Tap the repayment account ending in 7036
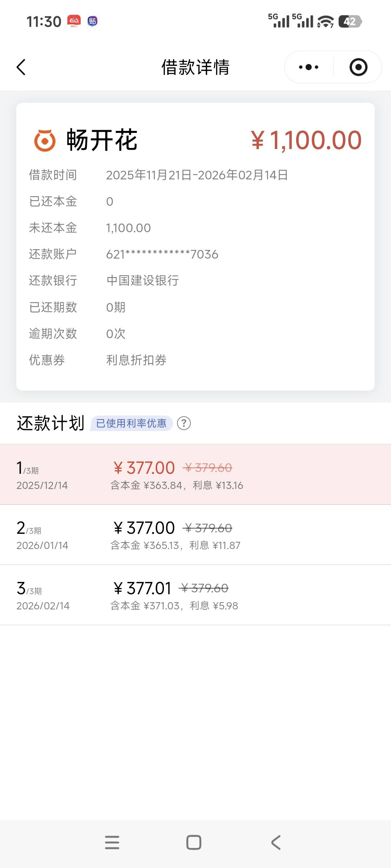Screen dimensions: 391x868 click(x=162, y=255)
